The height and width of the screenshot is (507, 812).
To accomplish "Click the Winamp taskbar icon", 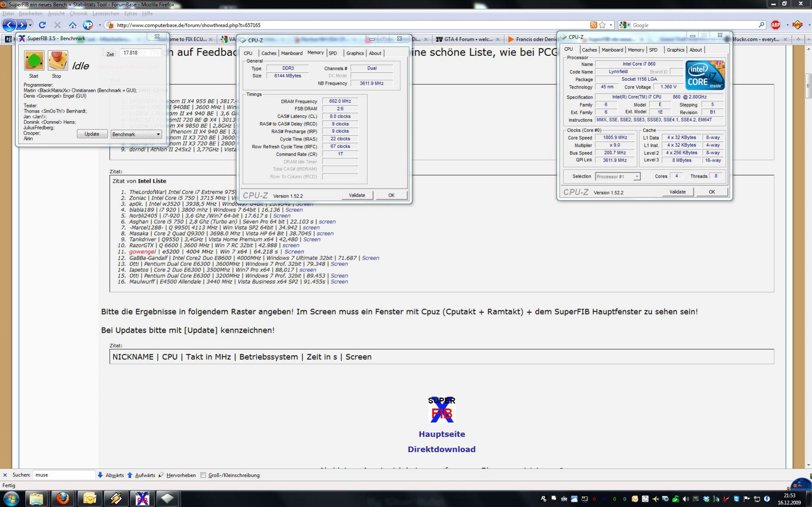I will pos(116,499).
